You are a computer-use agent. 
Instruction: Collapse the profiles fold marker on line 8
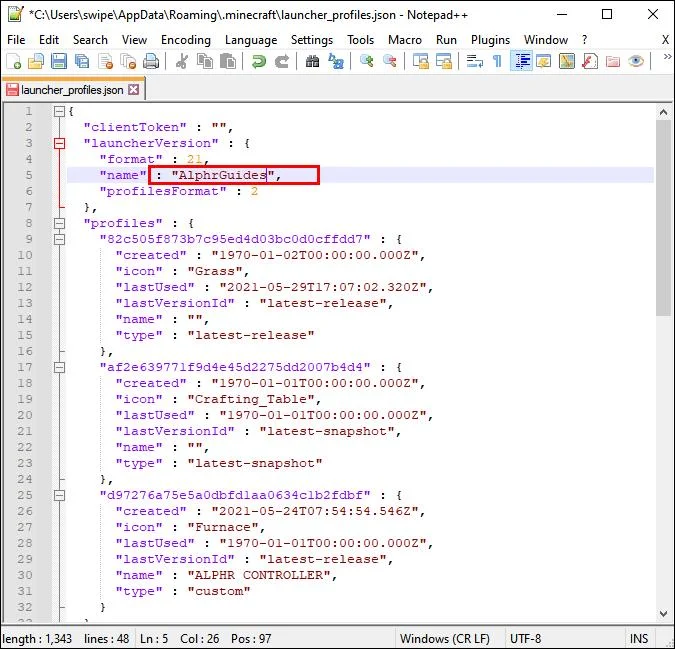(59, 223)
